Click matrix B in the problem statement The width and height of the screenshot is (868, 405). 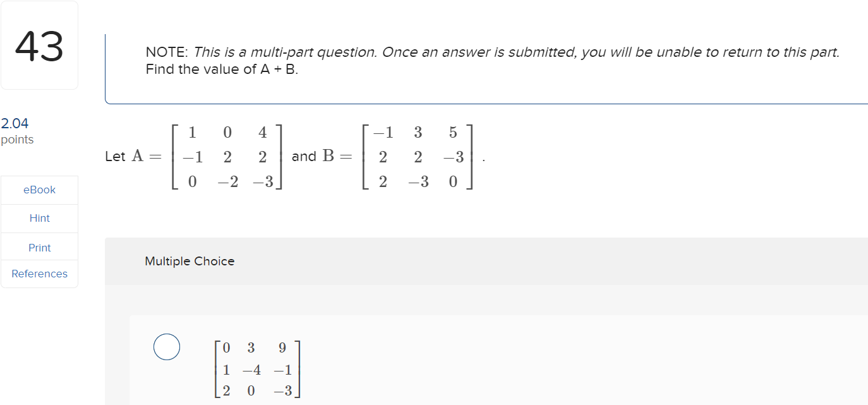417,157
